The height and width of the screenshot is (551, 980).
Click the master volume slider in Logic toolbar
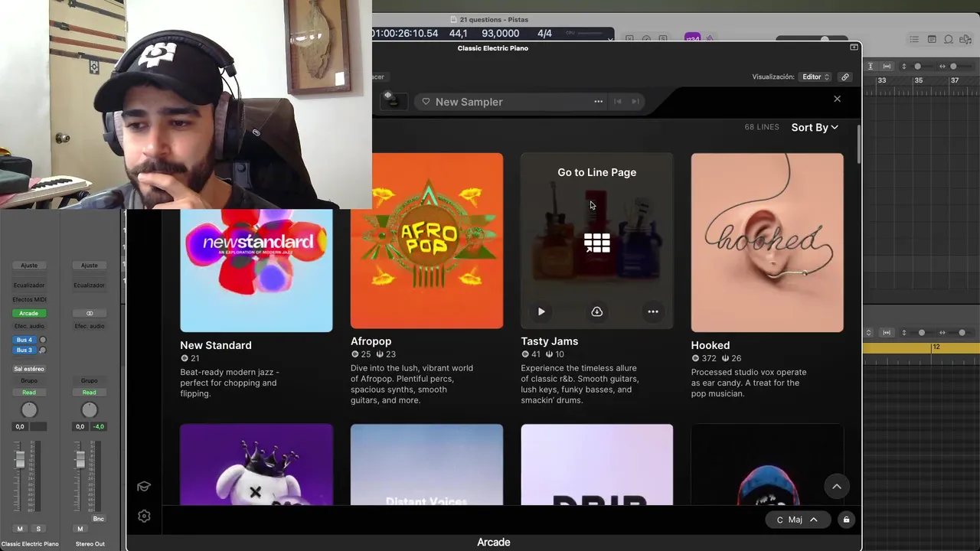point(812,39)
